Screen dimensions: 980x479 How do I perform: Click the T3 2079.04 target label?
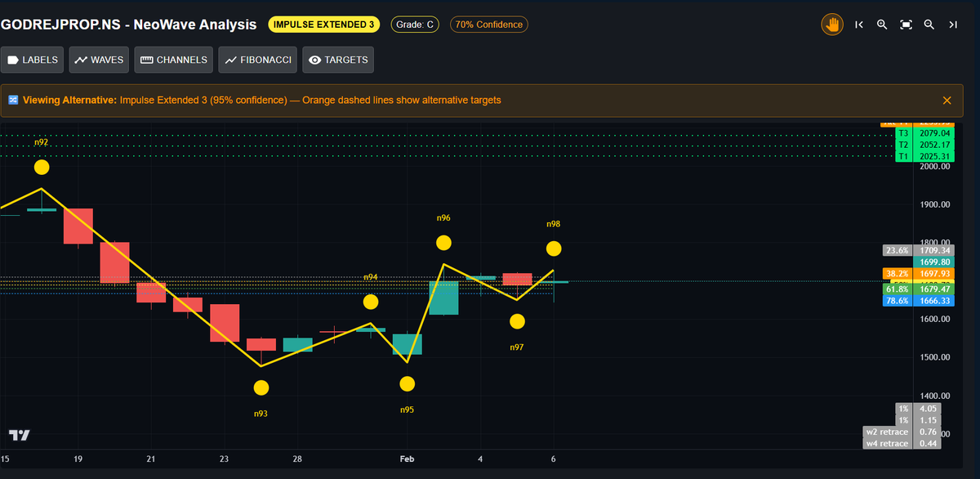[x=924, y=133]
